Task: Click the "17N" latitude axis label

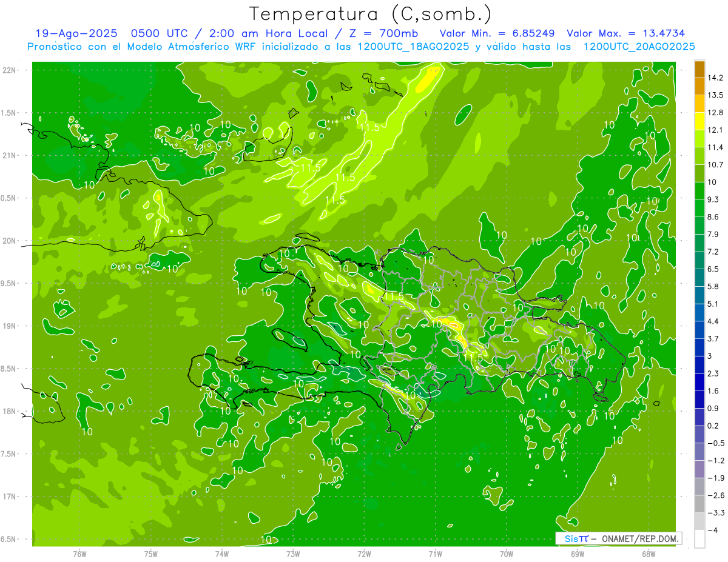Action: (10, 497)
